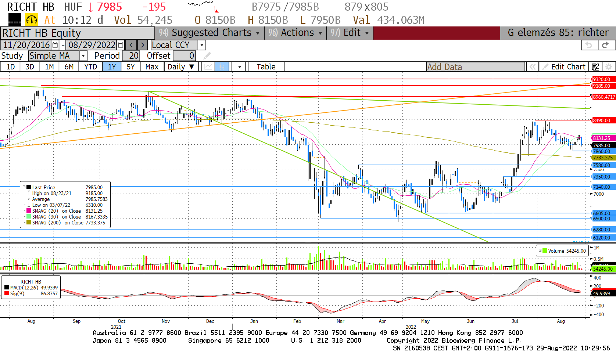Open the end date calendar picker
Viewport: 616px width, 364px height.
click(x=120, y=45)
